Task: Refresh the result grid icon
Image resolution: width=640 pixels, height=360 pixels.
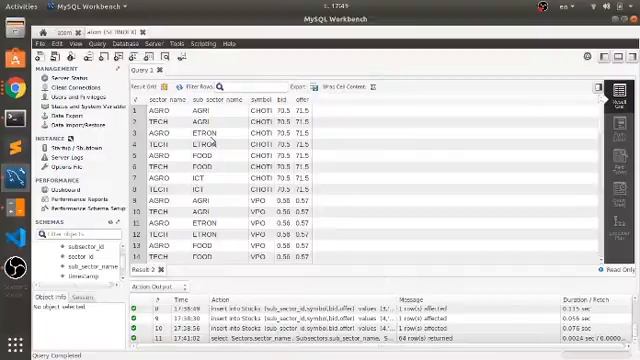Action: (x=179, y=87)
